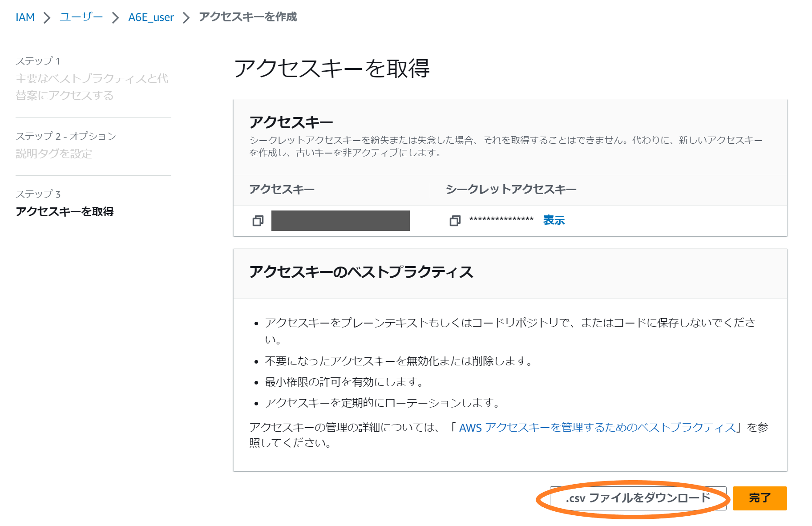
Task: Click the redacted access key value
Action: click(340, 221)
